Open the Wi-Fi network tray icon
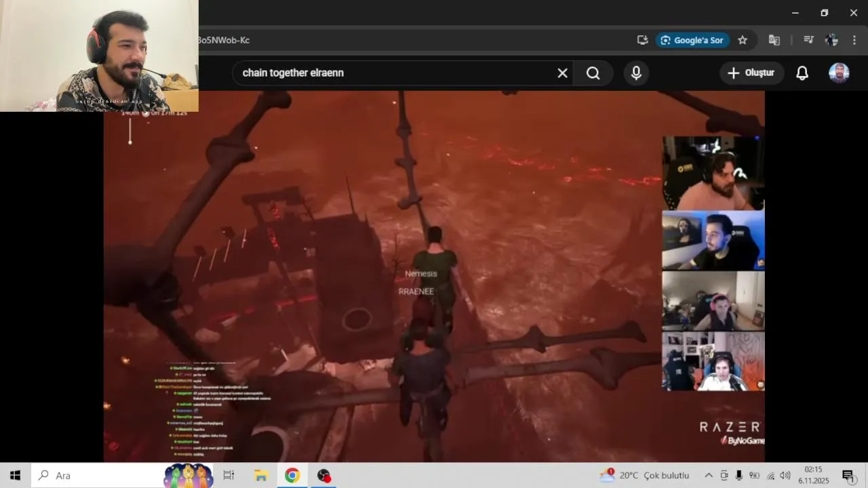The image size is (868, 488). pos(770,476)
